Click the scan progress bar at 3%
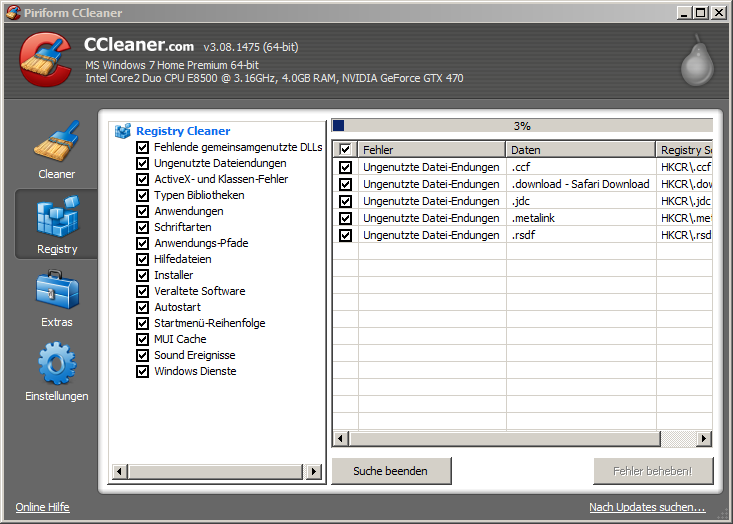This screenshot has width=733, height=524. (x=522, y=126)
